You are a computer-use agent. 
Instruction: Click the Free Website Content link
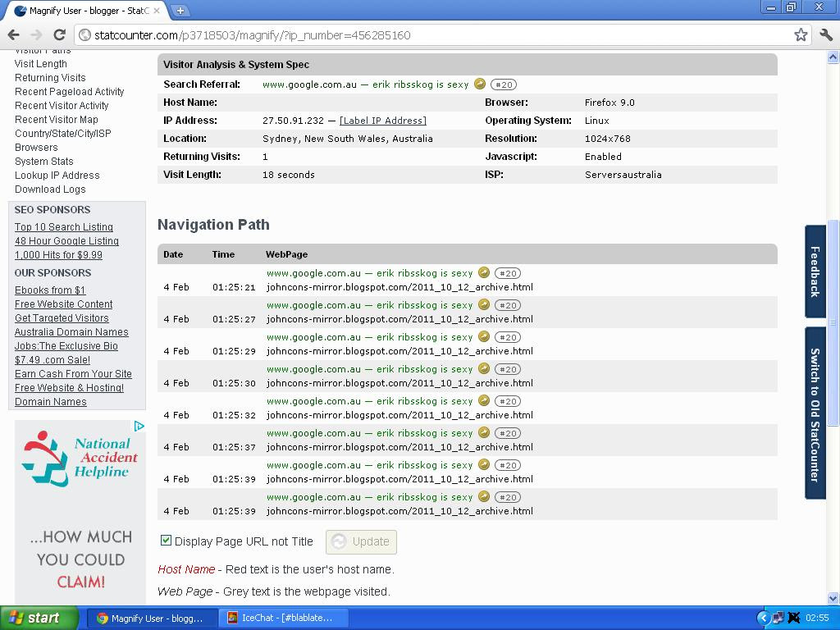point(64,304)
